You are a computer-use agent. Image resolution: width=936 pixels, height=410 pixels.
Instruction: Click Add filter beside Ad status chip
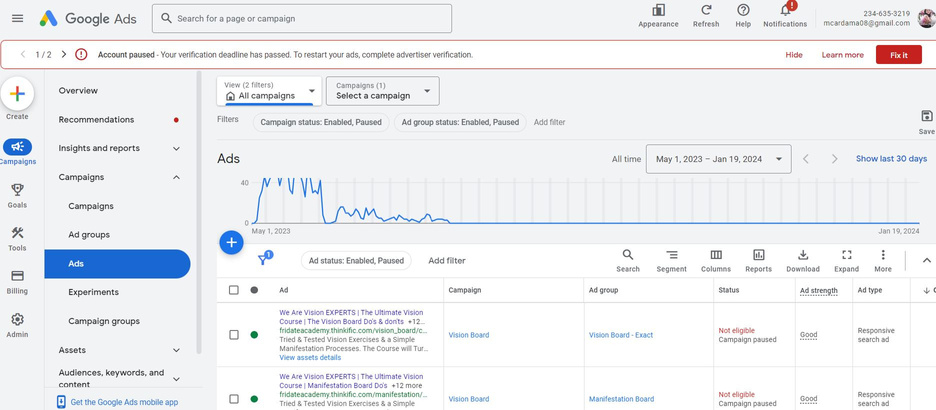pyautogui.click(x=447, y=261)
